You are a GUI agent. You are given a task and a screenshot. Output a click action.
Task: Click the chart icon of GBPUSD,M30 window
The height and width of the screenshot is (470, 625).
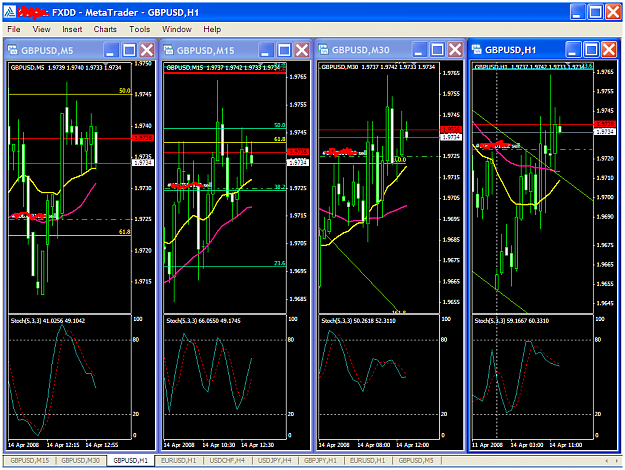point(323,49)
